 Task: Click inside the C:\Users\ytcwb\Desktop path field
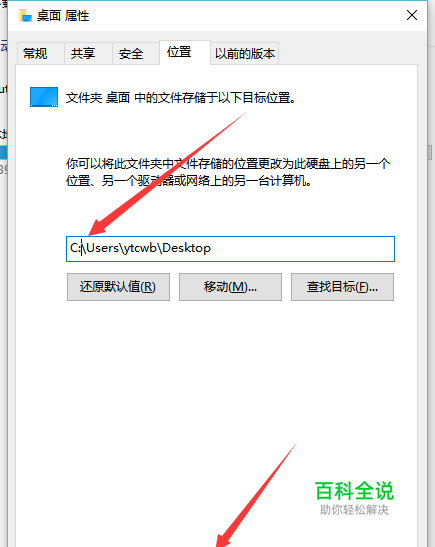(x=230, y=249)
